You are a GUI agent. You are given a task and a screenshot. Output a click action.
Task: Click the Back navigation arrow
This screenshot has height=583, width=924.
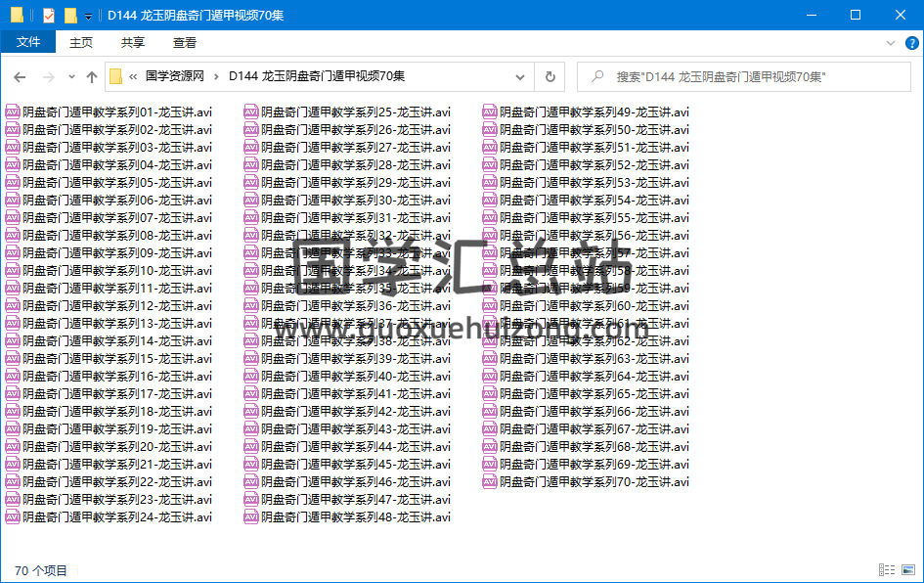click(20, 76)
